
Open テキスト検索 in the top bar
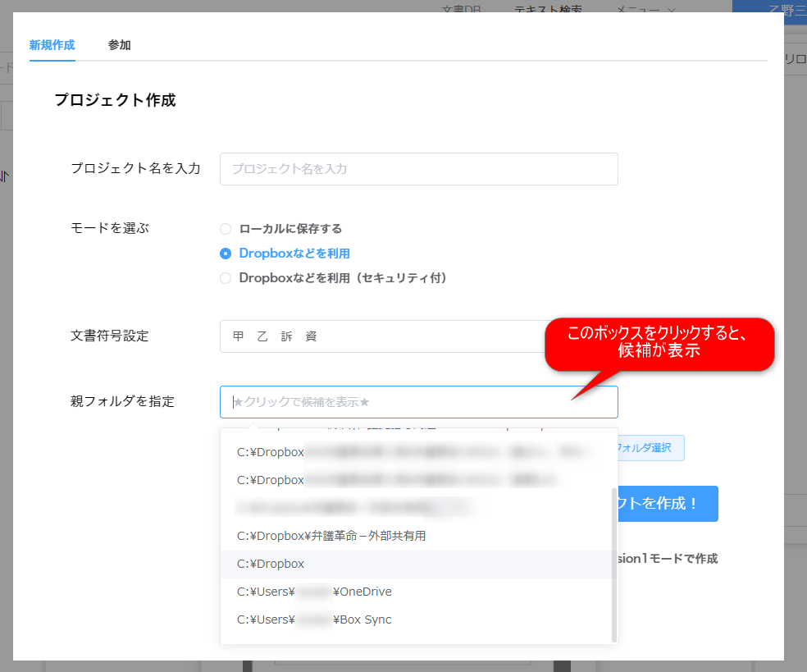[548, 9]
